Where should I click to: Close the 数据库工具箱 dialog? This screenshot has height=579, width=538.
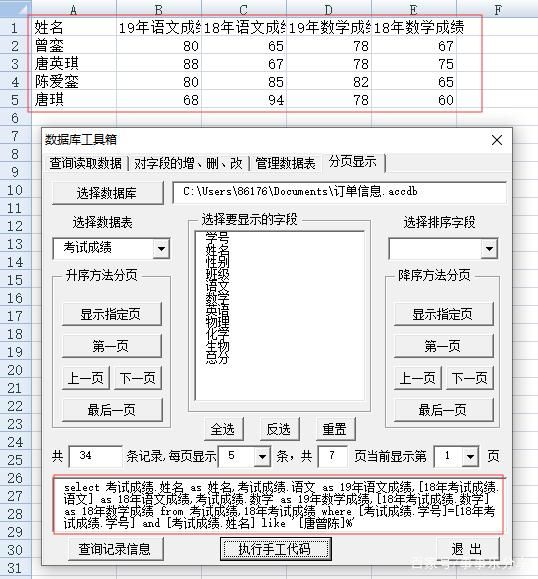pos(497,140)
